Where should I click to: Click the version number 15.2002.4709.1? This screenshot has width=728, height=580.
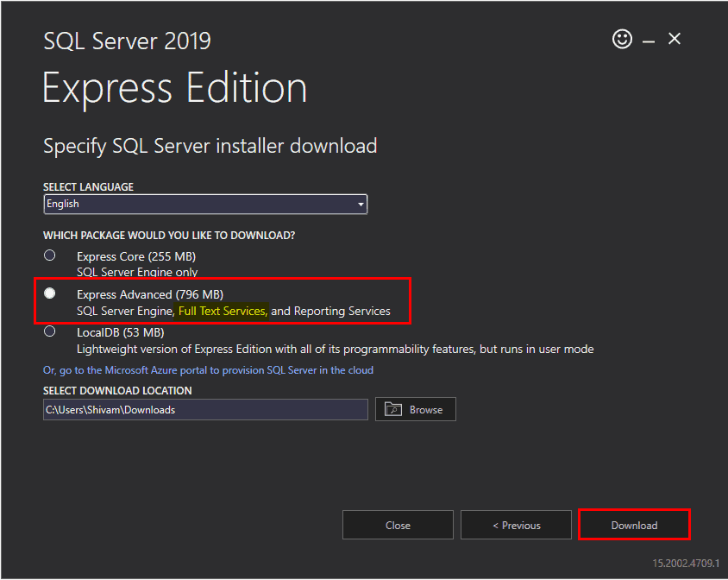point(685,563)
